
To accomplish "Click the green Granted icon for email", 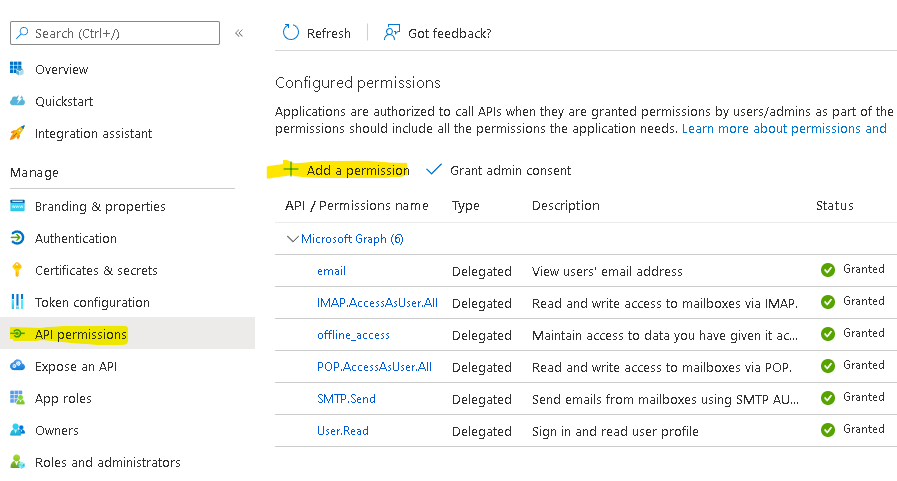I will click(827, 270).
